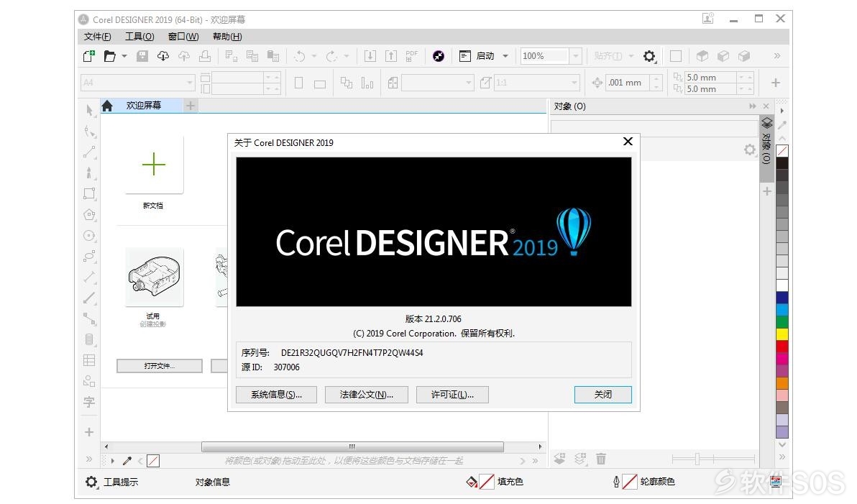Viewport: 857px width, 504px height.
Task: Close the About dialog with X
Action: (x=628, y=142)
